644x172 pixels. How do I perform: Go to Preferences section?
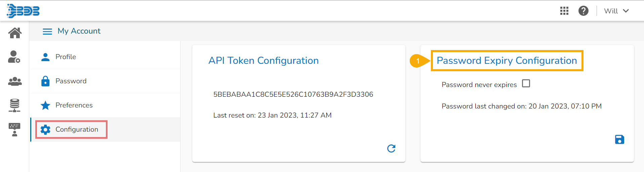pos(74,105)
